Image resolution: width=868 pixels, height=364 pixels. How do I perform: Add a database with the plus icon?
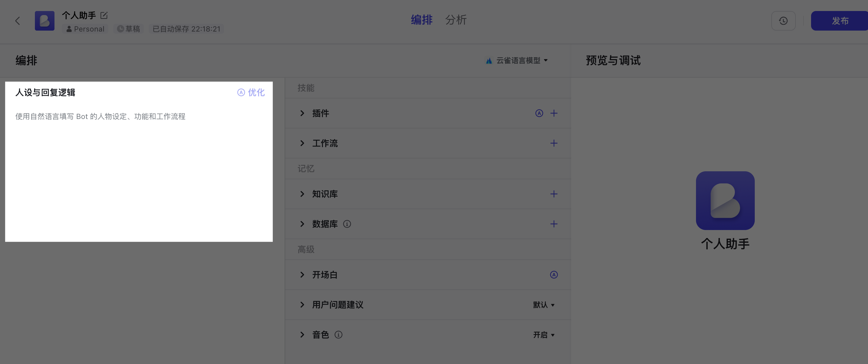point(554,224)
